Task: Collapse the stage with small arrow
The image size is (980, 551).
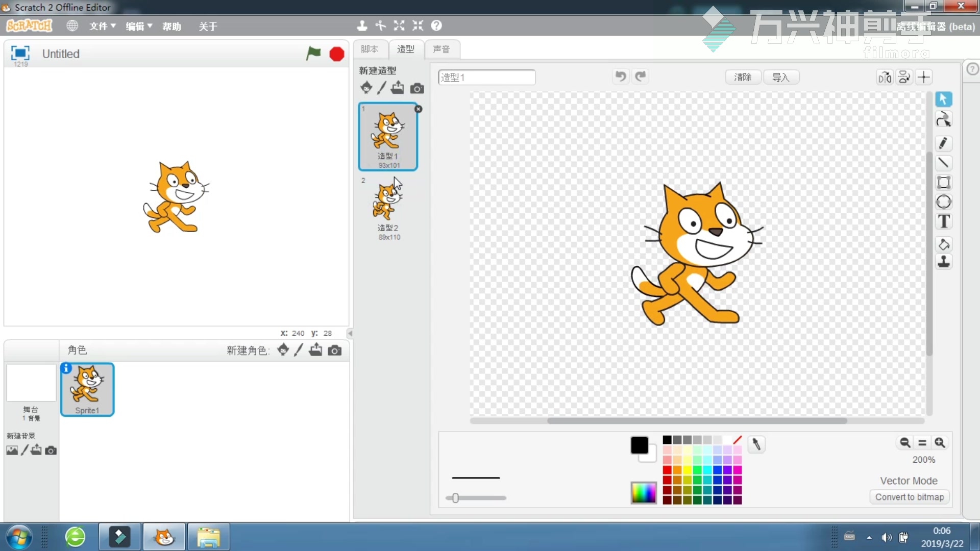Action: 350,333
